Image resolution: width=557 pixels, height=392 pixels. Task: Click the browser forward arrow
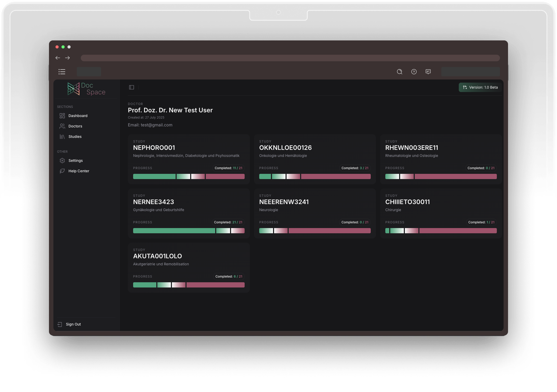(67, 58)
